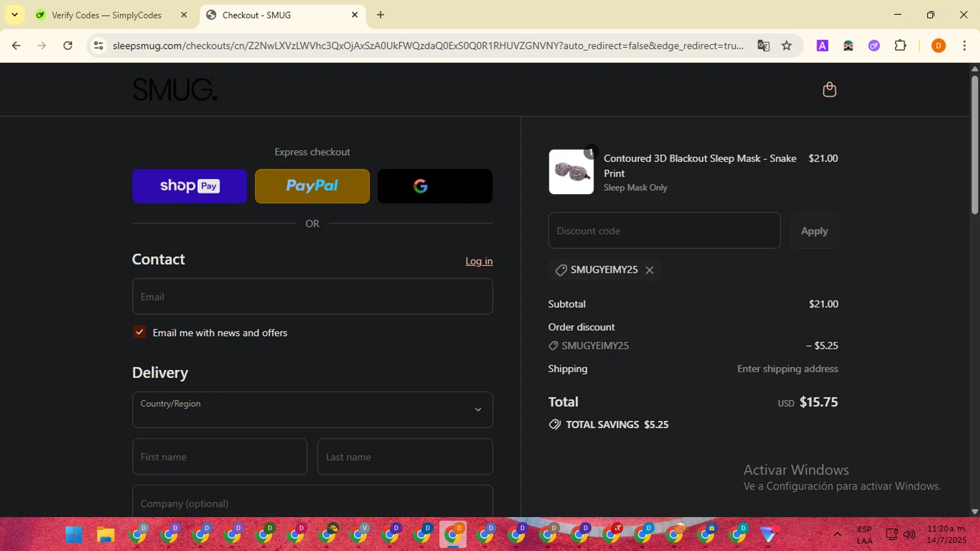Open volume control in tray

[909, 535]
